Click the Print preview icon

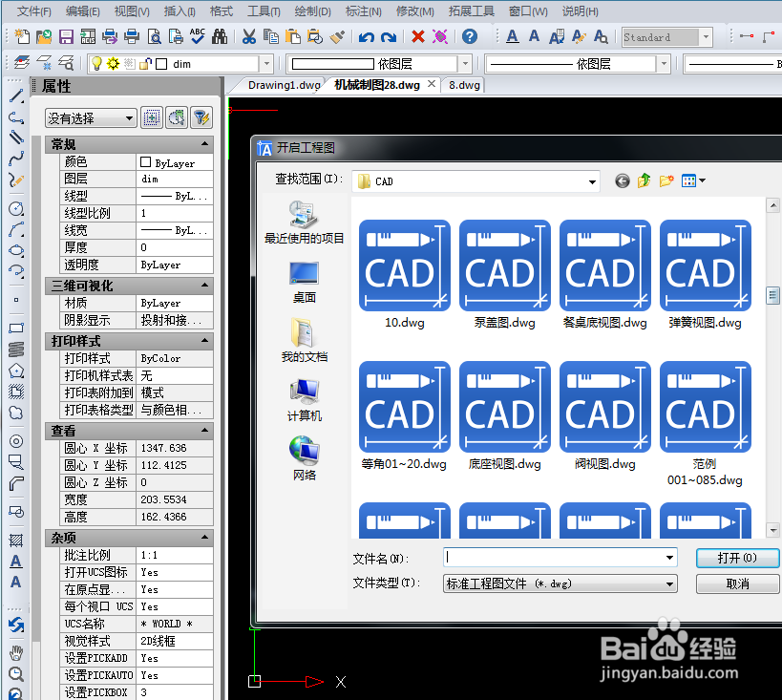[154, 37]
